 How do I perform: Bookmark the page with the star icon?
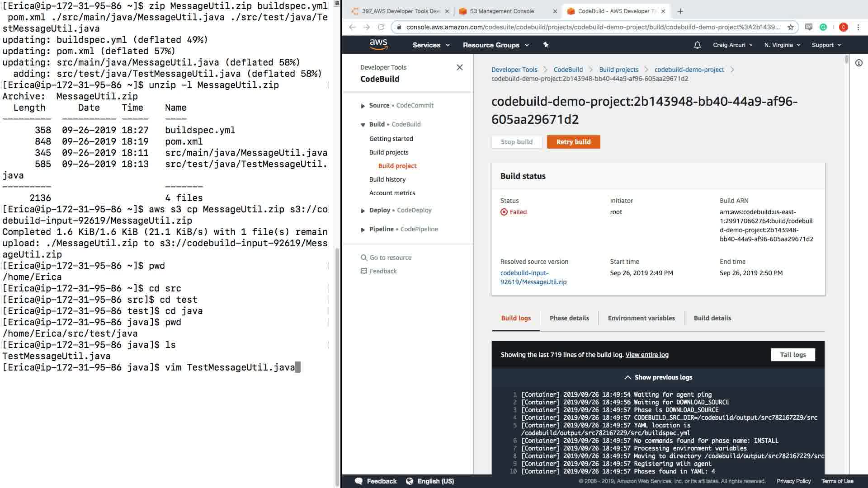coord(791,27)
